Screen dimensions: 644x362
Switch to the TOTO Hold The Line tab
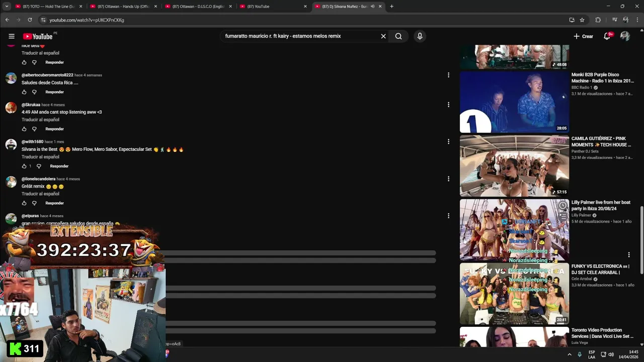48,7
